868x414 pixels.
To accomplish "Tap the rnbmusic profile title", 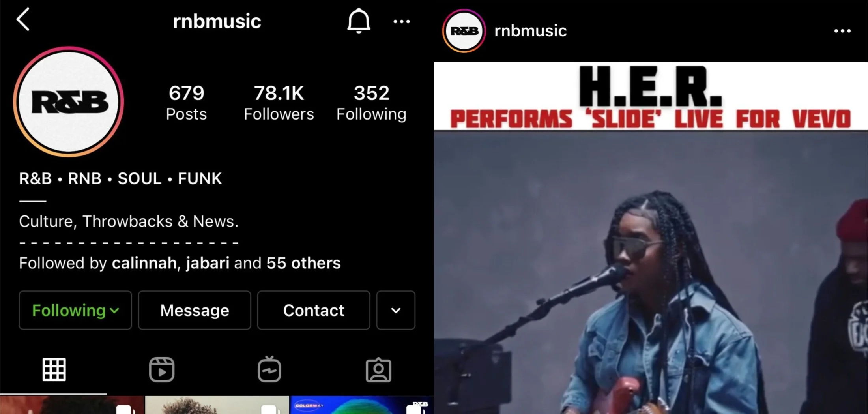I will pos(217,21).
